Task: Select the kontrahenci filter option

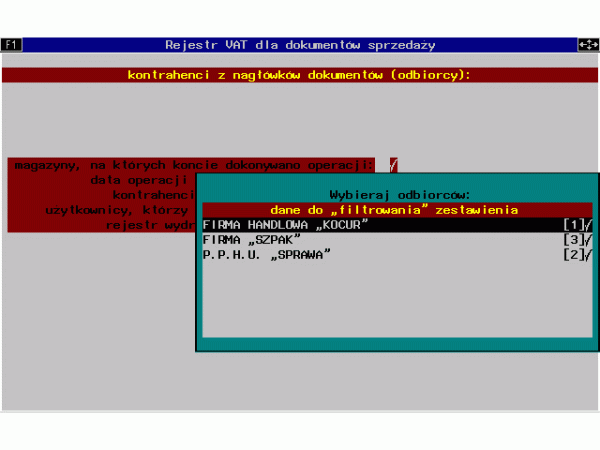Action: pyautogui.click(x=150, y=195)
